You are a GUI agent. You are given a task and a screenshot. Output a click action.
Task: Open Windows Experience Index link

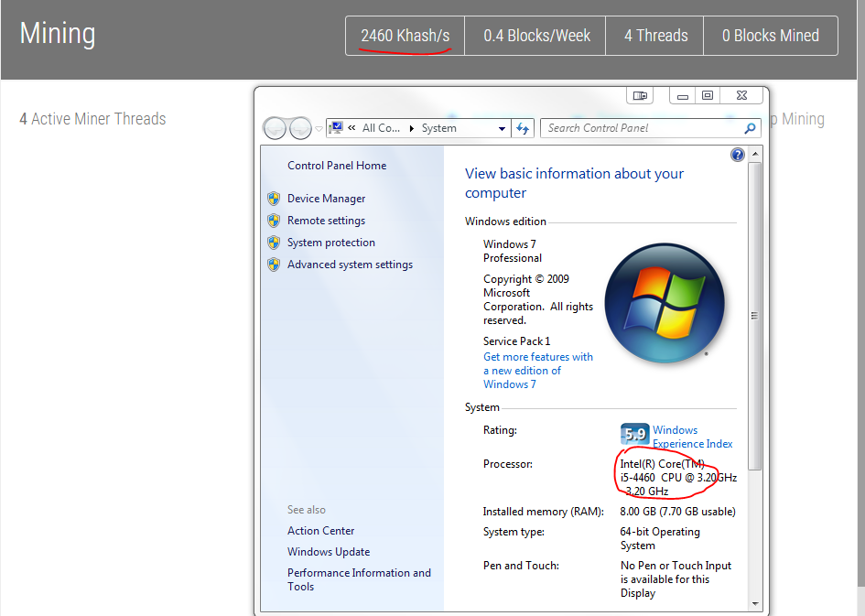pyautogui.click(x=692, y=437)
